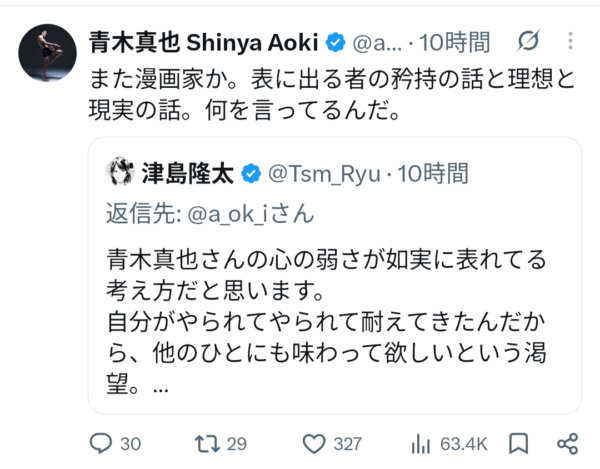
Task: Open the three-dot more options menu
Action: coord(571,41)
